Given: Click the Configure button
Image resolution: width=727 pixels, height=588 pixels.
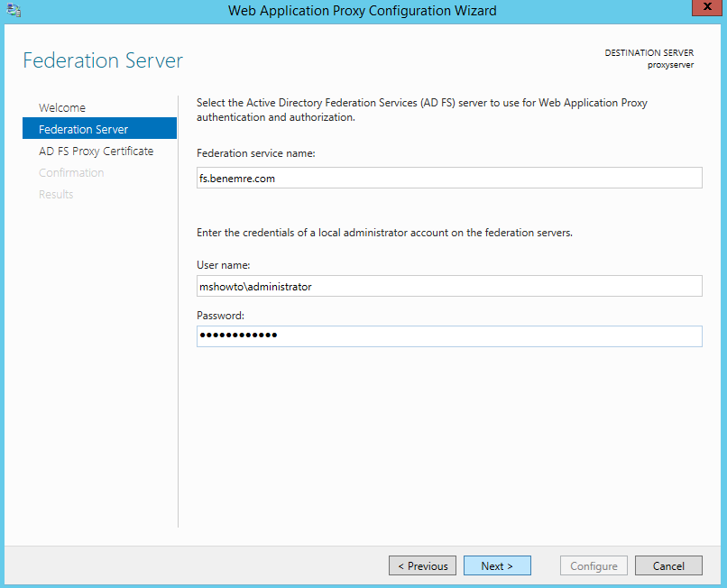Looking at the screenshot, I should tap(594, 565).
